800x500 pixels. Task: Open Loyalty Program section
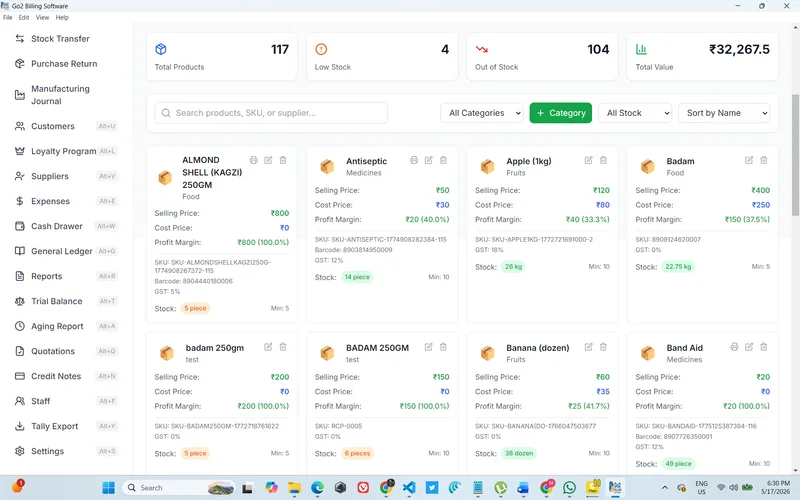click(66, 151)
